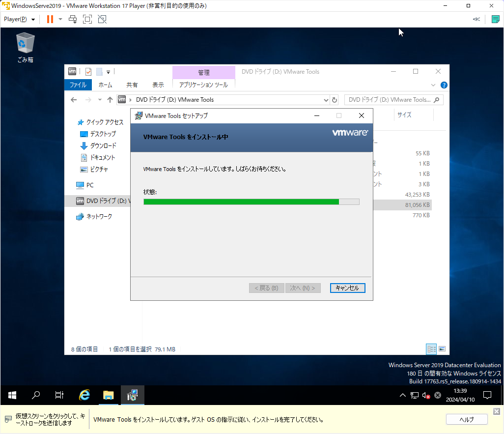
Task: Switch to the 共有 ribbon tab
Action: (x=132, y=85)
